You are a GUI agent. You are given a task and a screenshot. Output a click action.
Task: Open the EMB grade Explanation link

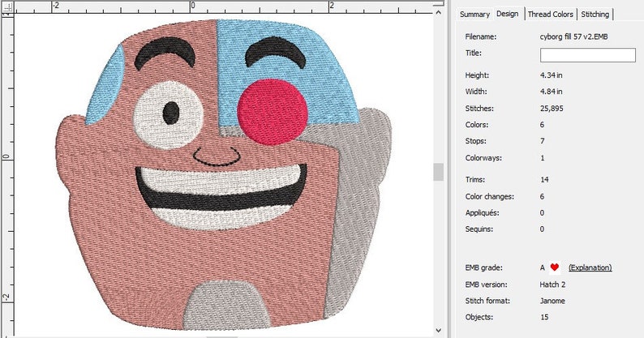[x=590, y=267]
